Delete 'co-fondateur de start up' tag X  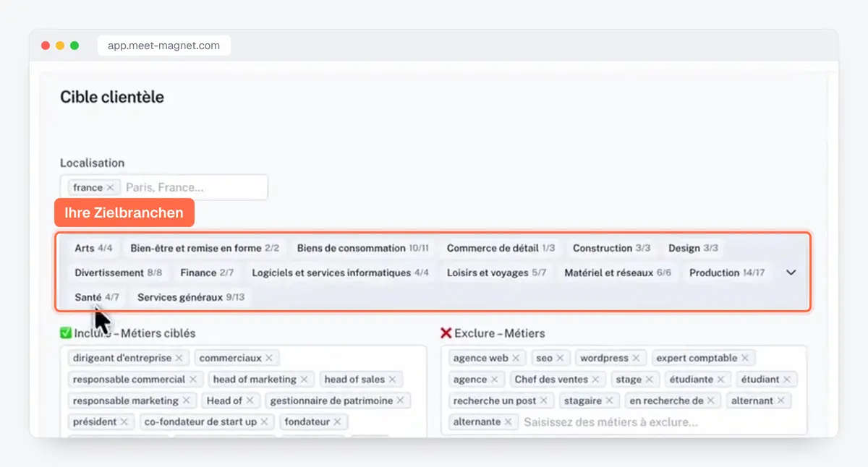[264, 421]
